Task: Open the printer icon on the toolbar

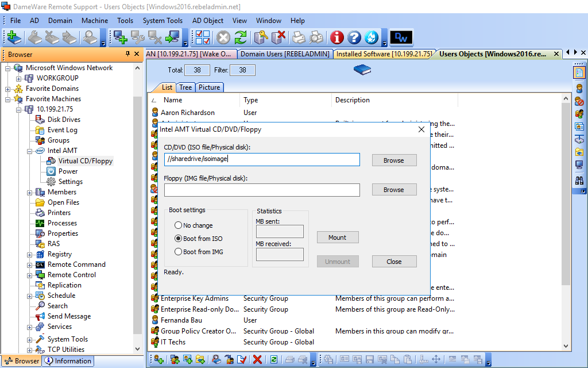Action: coord(298,37)
